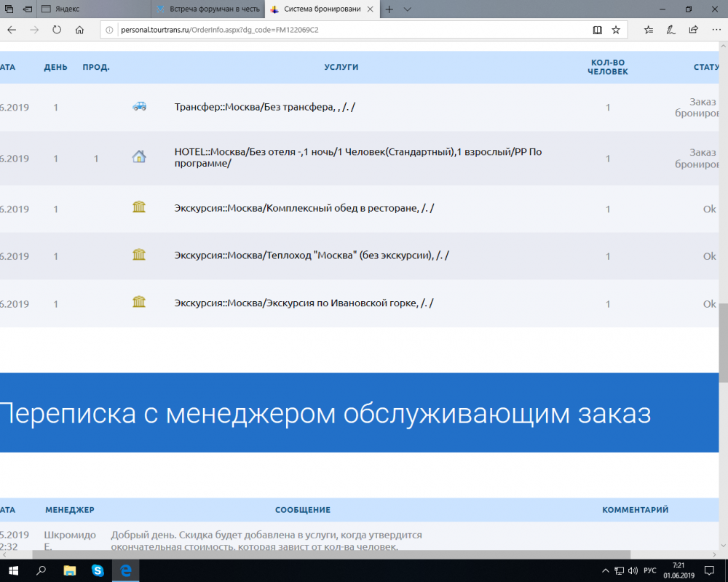Viewport: 728px width, 582px height.
Task: Click the vehicle icon in the Трансфер row
Action: 138,105
